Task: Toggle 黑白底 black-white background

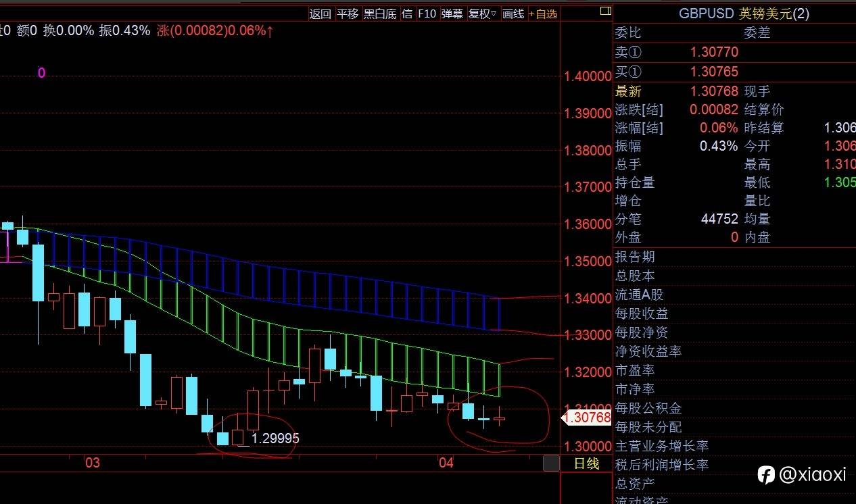Action: [380, 14]
